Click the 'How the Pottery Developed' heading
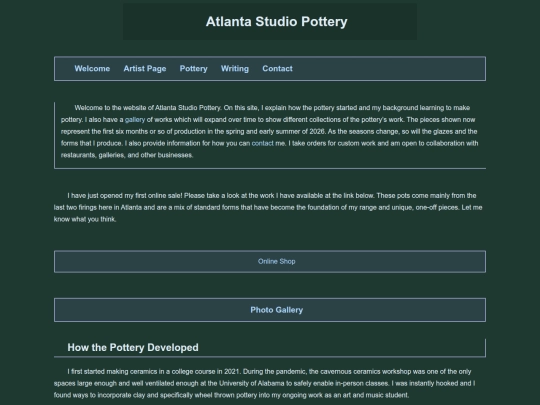540x405 pixels. pyautogui.click(x=133, y=347)
